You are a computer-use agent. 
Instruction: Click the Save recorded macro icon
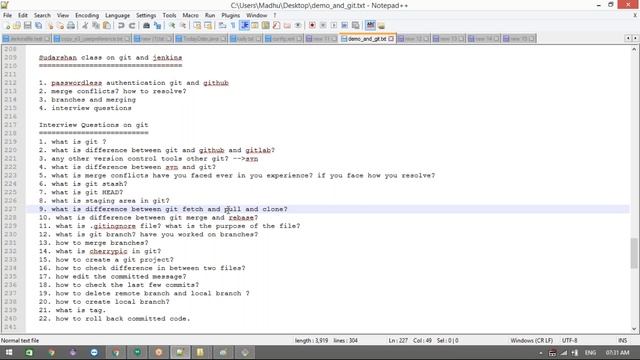pos(356,25)
